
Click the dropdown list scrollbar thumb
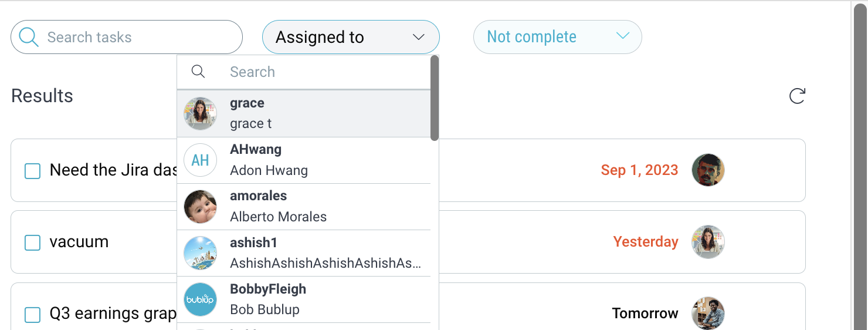(435, 98)
